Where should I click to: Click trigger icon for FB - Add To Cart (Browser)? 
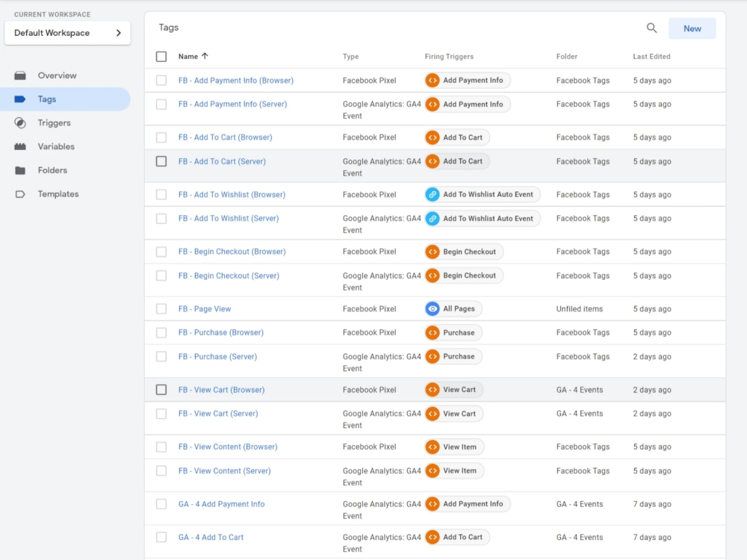[433, 137]
